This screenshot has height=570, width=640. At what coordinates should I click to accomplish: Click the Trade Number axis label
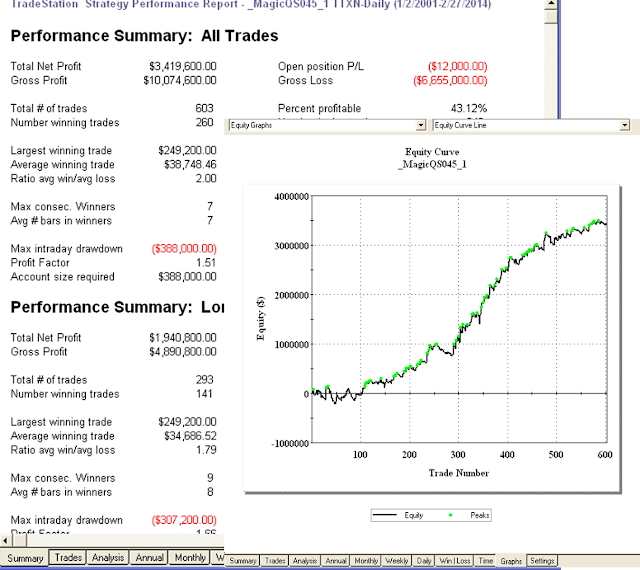pos(458,473)
